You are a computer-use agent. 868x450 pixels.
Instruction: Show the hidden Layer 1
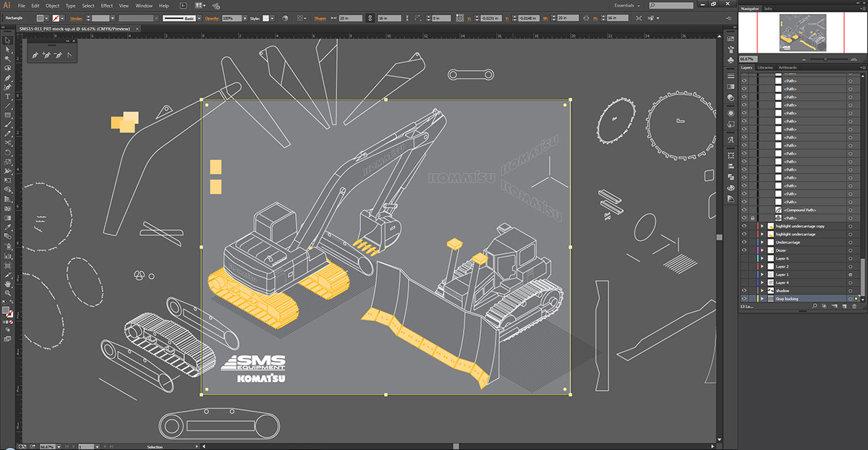pos(744,275)
